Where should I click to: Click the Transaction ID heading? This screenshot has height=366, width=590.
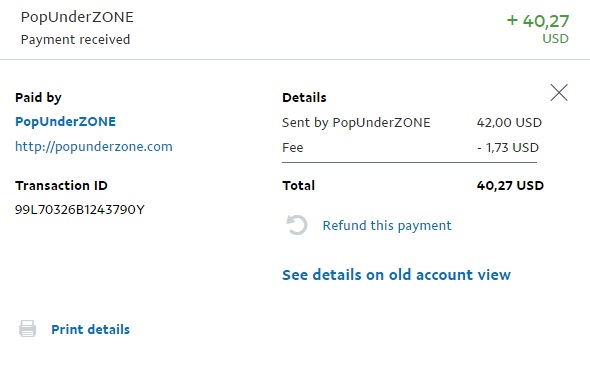61,185
